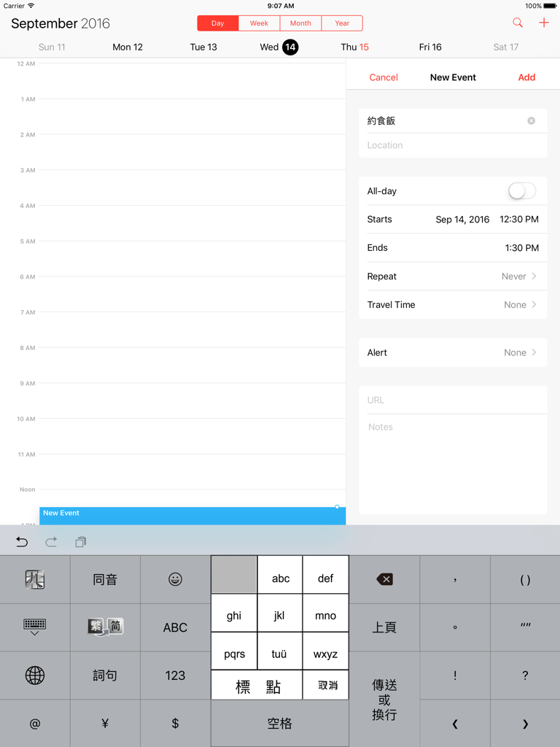This screenshot has height=747, width=560.
Task: Tap the Location field
Action: [453, 145]
